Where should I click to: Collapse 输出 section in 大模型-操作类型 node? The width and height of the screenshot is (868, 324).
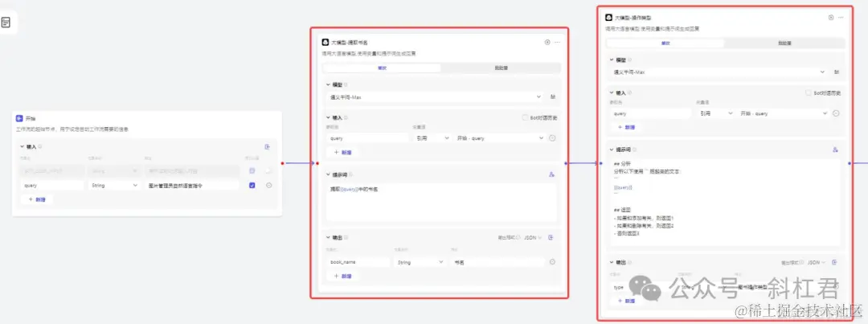coord(611,262)
